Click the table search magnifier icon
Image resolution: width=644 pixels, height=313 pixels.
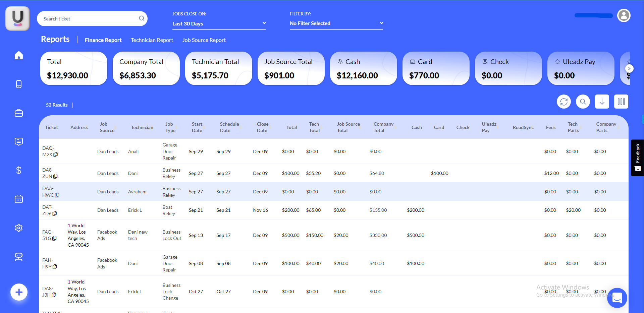pyautogui.click(x=583, y=102)
